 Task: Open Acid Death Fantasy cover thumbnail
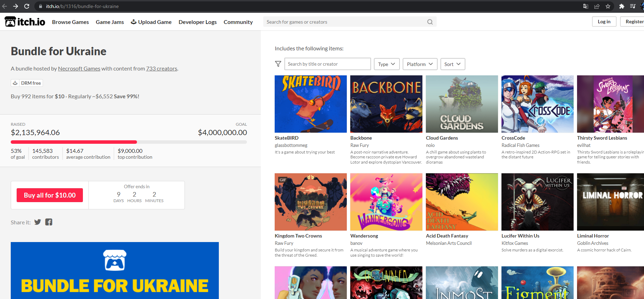tap(462, 202)
